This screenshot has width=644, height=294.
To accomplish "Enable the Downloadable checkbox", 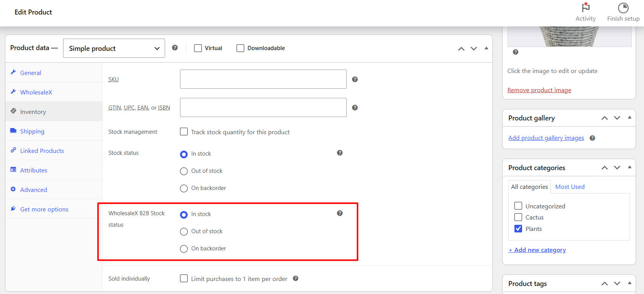I will (x=240, y=48).
